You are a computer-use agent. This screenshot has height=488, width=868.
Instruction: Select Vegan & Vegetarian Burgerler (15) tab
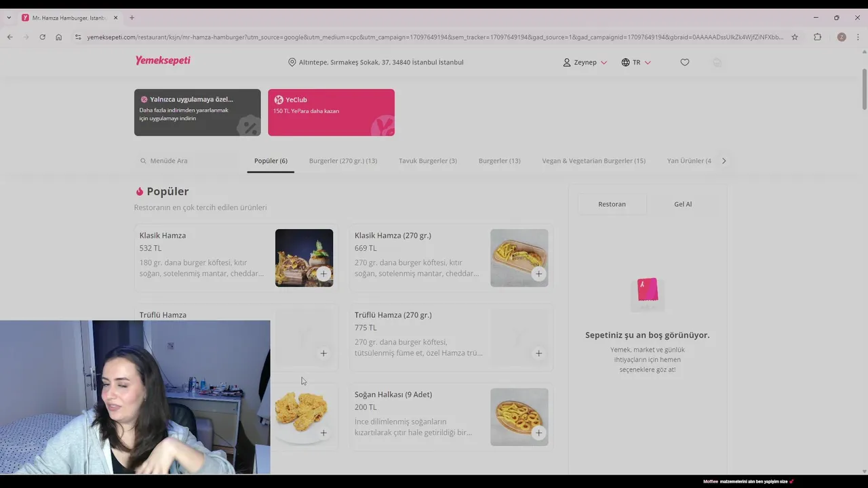coord(594,161)
